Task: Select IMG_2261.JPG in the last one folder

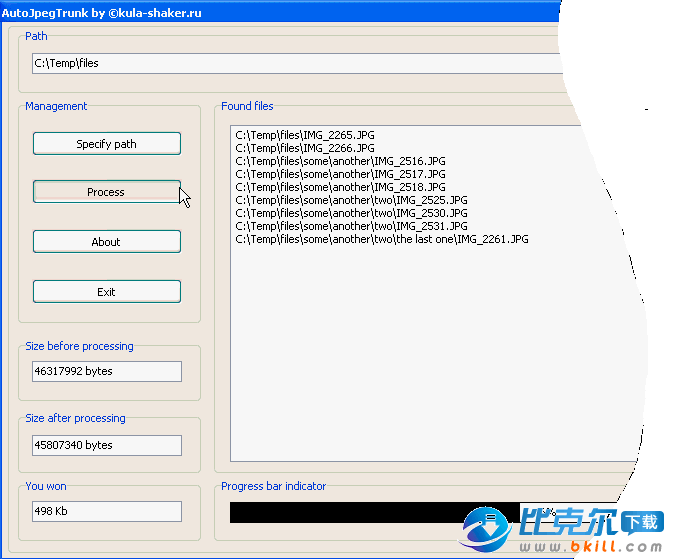Action: 382,239
